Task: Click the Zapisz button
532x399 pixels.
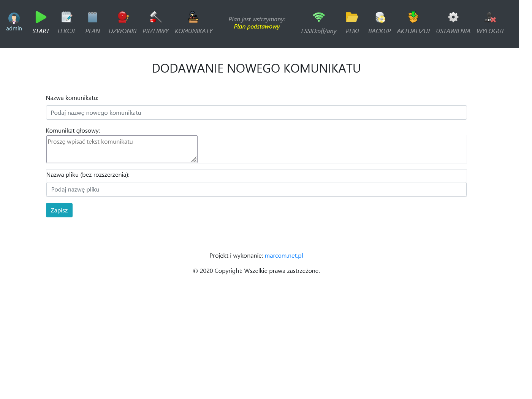Action: (x=59, y=210)
